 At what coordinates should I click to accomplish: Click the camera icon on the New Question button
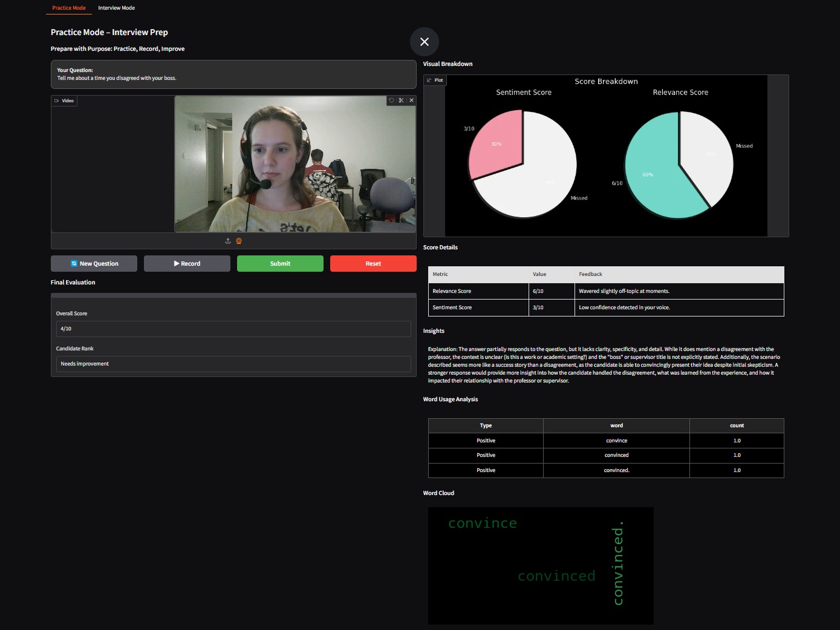74,263
